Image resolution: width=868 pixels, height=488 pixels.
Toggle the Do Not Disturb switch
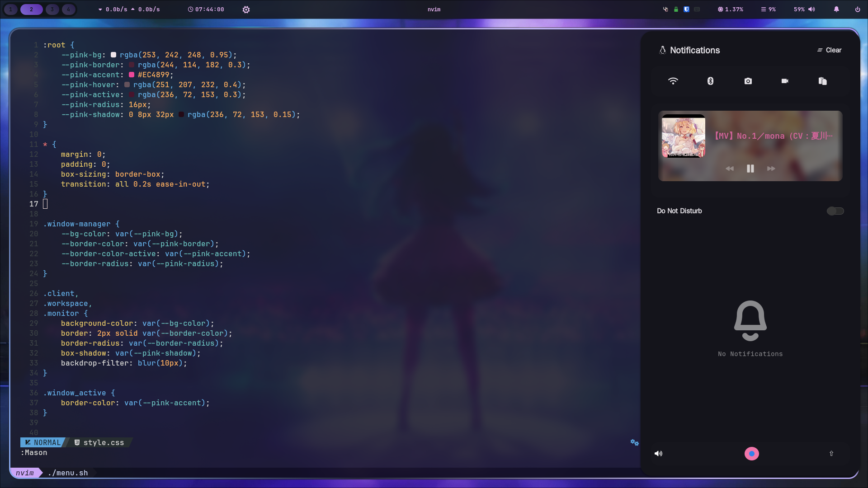pyautogui.click(x=835, y=211)
